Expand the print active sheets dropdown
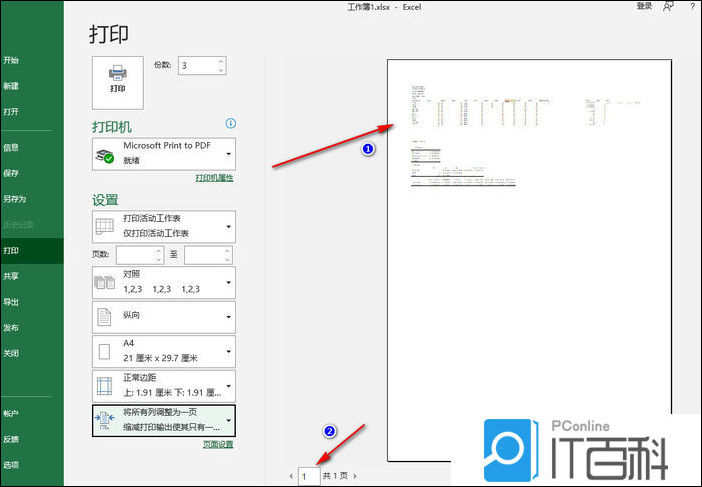Image resolution: width=702 pixels, height=487 pixels. point(164,226)
